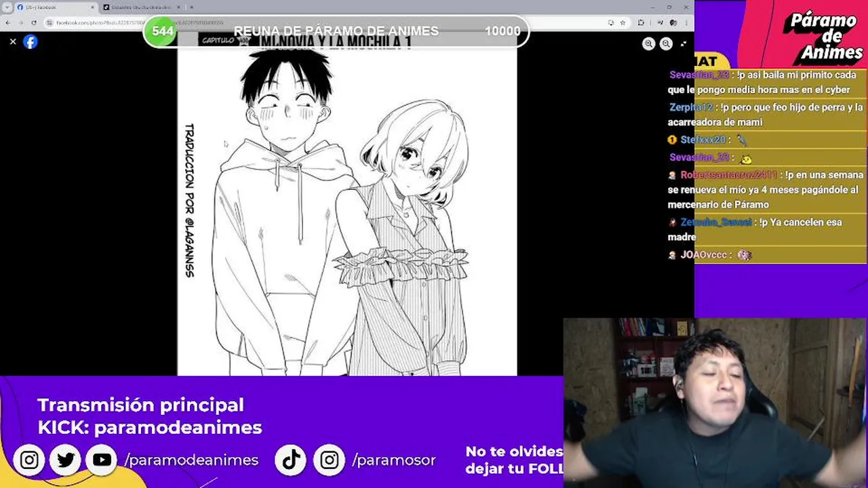Enter fullscreen mode for the photo
The image size is (868, 488).
click(683, 43)
